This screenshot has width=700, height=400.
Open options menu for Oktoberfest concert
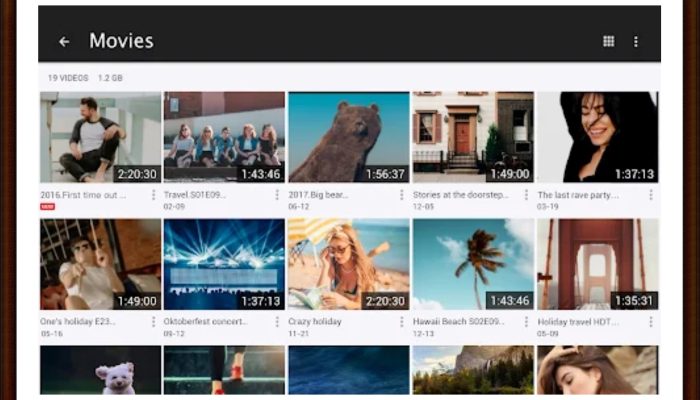(277, 322)
